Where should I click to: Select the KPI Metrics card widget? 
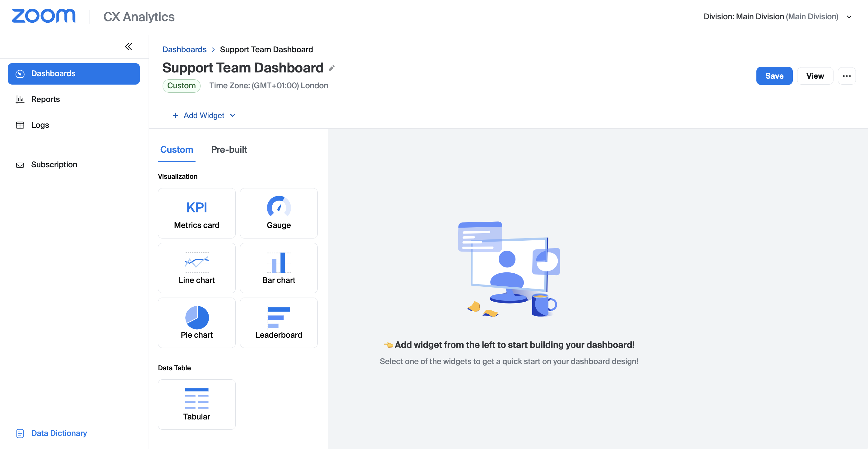click(x=196, y=213)
